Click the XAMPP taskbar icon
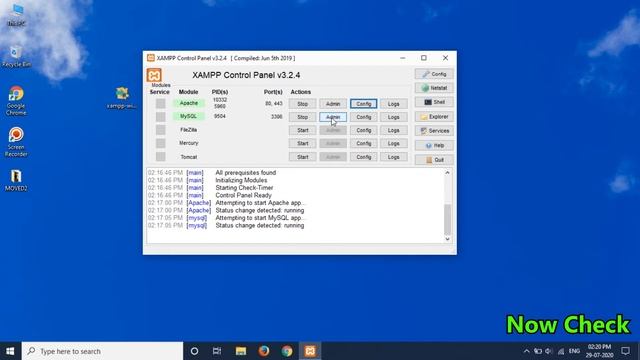 (x=310, y=351)
